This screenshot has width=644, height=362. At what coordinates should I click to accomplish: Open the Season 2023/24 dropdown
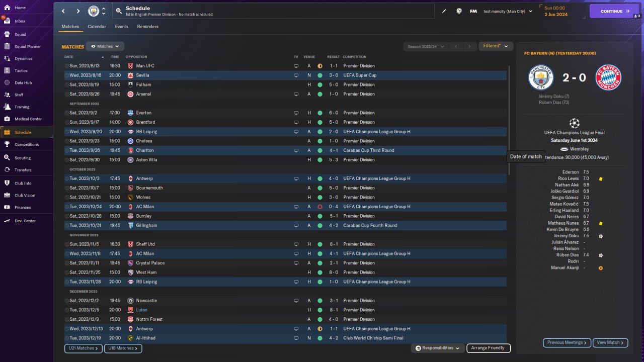click(426, 47)
